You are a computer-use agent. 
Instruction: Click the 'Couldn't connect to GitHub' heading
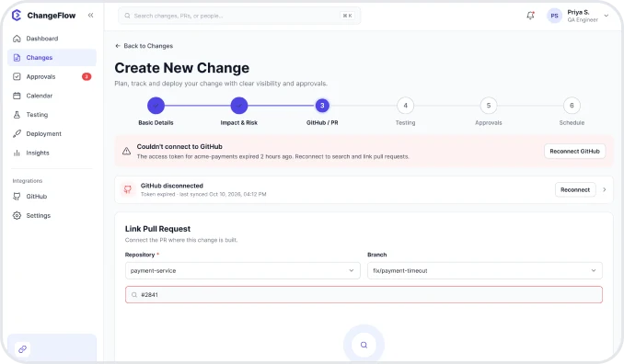pyautogui.click(x=179, y=147)
